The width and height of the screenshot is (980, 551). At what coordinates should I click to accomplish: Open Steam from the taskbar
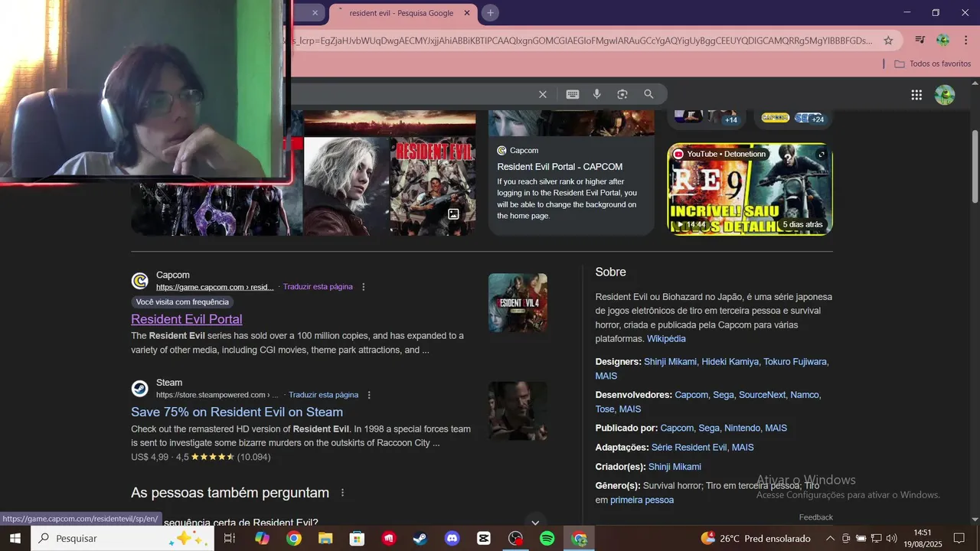point(420,539)
